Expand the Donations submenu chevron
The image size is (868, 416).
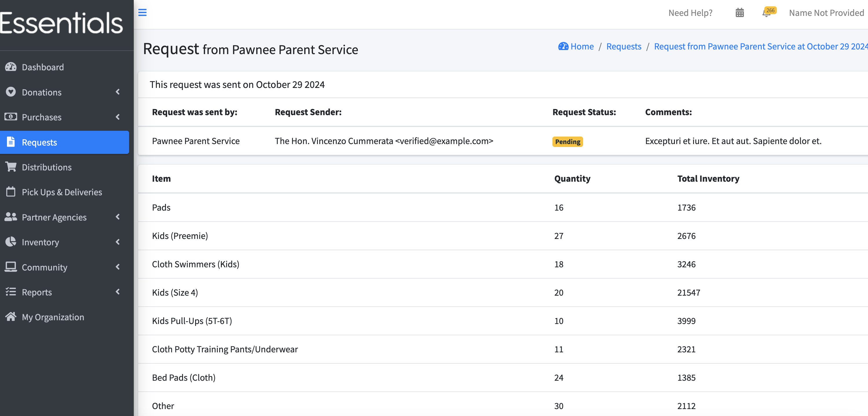[x=118, y=92]
